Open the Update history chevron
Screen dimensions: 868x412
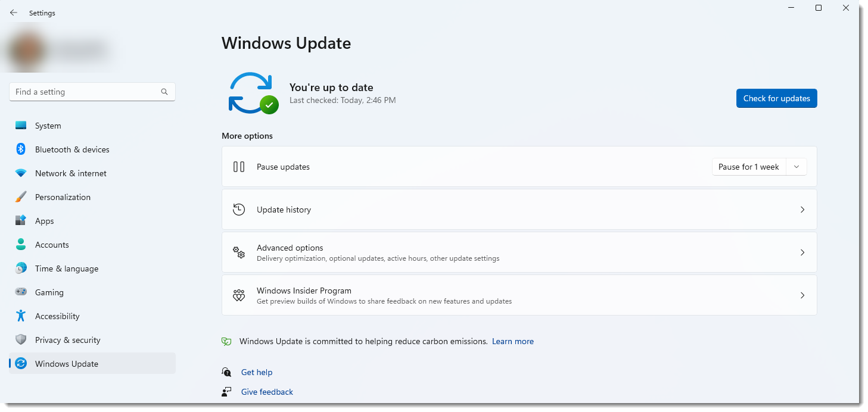tap(802, 210)
